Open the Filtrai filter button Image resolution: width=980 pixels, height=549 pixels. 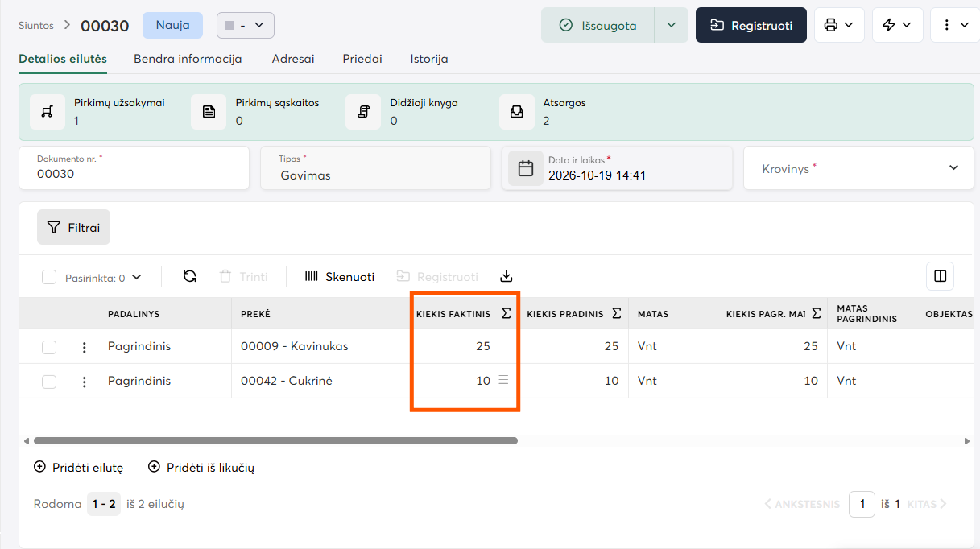(73, 227)
